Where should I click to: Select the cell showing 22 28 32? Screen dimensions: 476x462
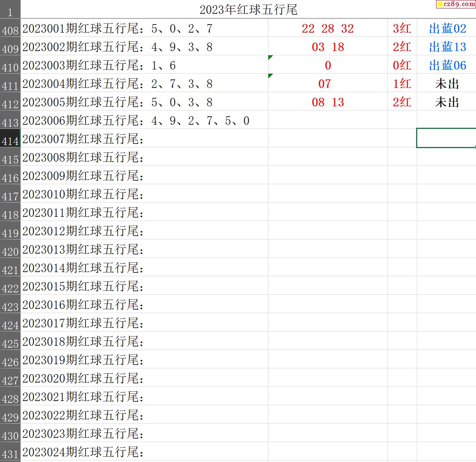click(327, 28)
